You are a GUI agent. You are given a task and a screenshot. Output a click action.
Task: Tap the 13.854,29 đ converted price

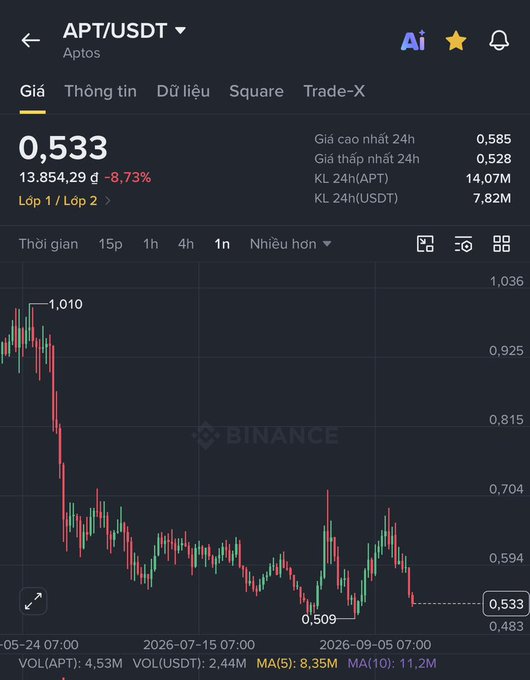pos(59,177)
